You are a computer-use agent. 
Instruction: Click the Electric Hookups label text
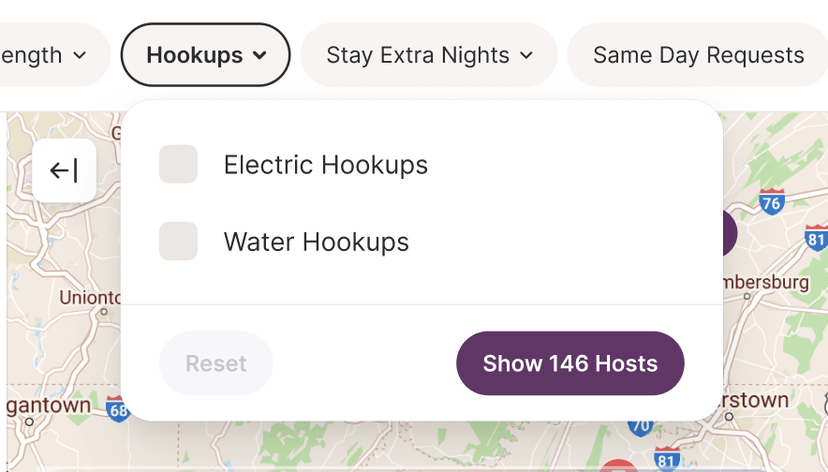point(326,165)
